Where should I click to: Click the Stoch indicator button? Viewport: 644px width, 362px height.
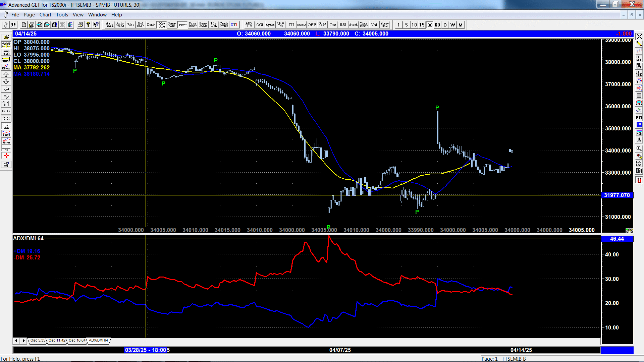[353, 25]
